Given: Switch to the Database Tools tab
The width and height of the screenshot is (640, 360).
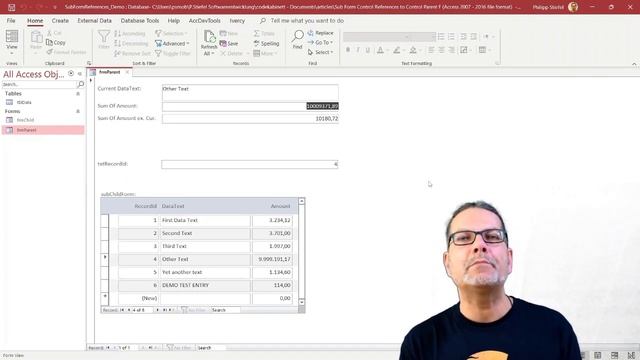Looking at the screenshot, I should [140, 20].
